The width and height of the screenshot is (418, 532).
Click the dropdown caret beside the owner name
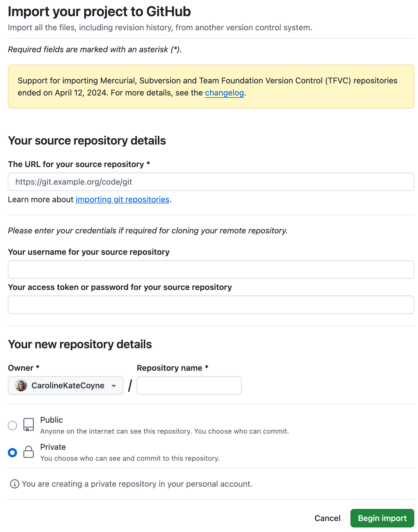click(x=114, y=385)
